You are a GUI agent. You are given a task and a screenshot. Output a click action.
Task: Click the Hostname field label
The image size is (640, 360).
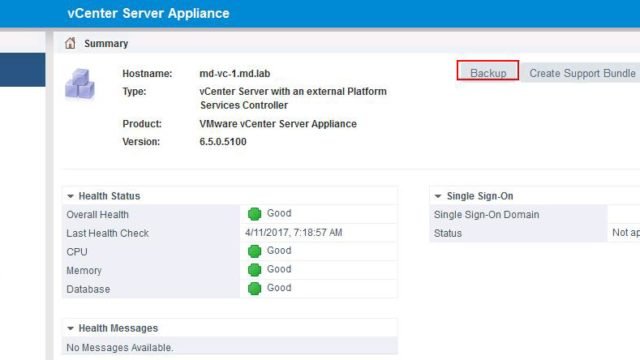pyautogui.click(x=147, y=73)
